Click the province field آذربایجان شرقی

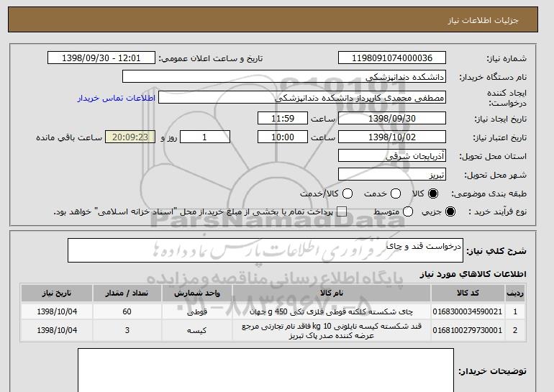[392, 156]
